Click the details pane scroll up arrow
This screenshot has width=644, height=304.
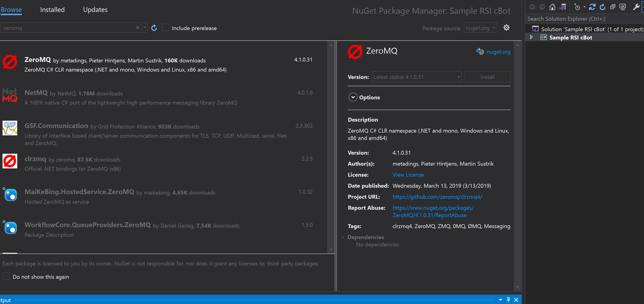517,45
